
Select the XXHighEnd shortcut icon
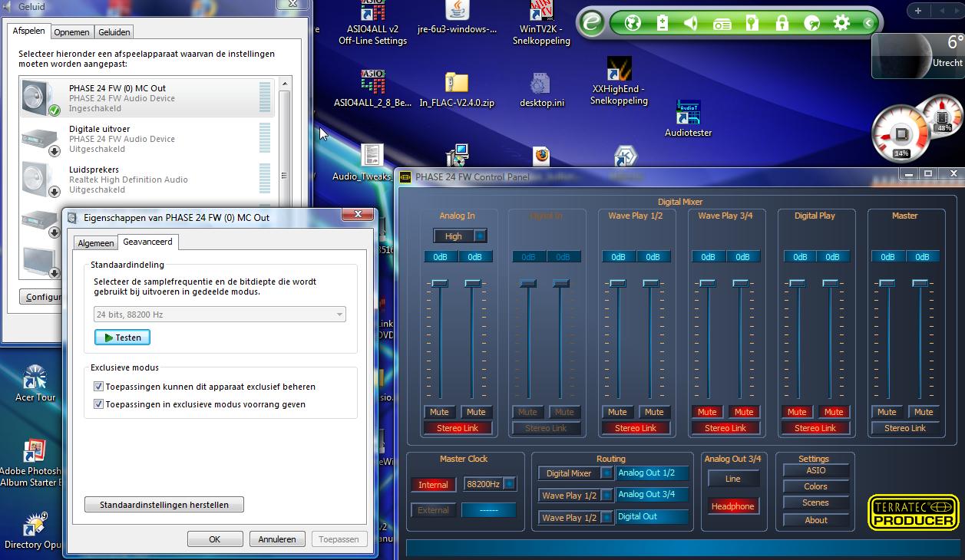click(619, 81)
